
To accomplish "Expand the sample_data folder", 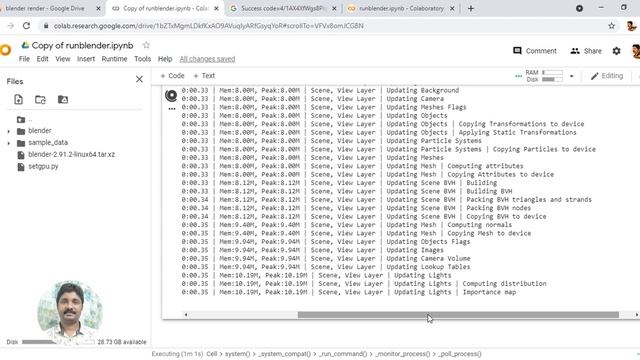I will [9, 143].
